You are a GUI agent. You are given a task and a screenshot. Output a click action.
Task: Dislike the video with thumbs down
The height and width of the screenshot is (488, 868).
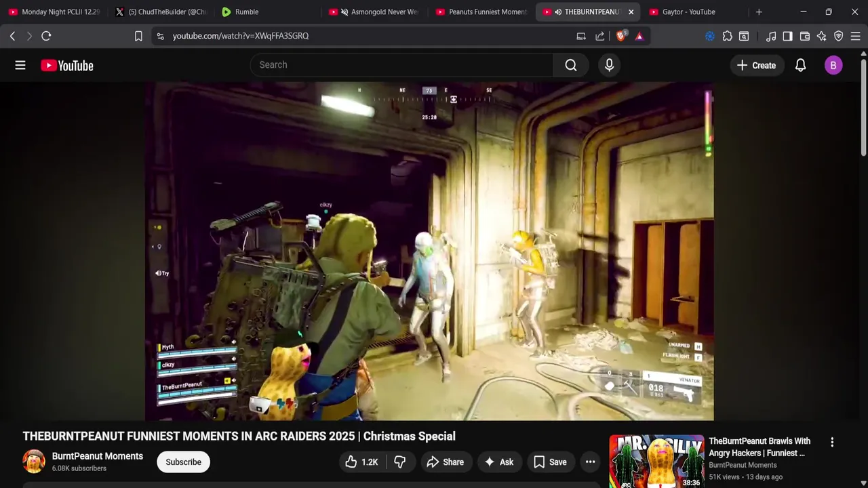[400, 462]
